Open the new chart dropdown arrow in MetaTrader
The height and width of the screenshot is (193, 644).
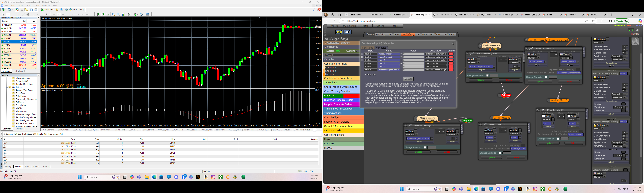[x=6, y=10]
